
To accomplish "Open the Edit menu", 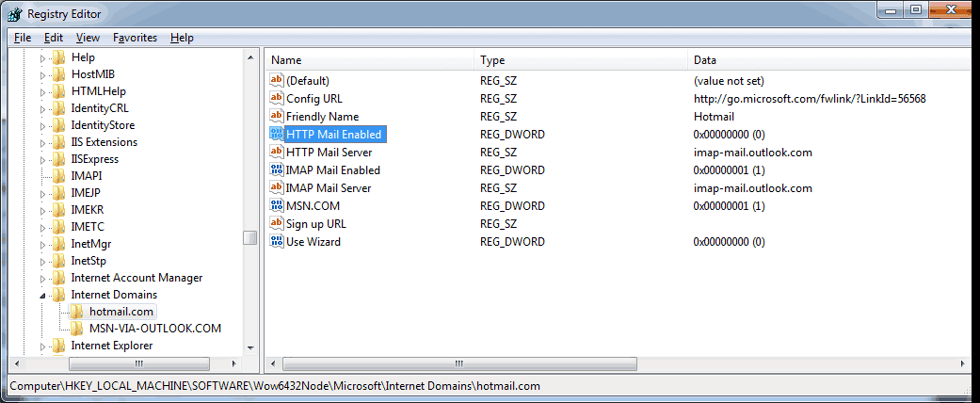I will 54,38.
